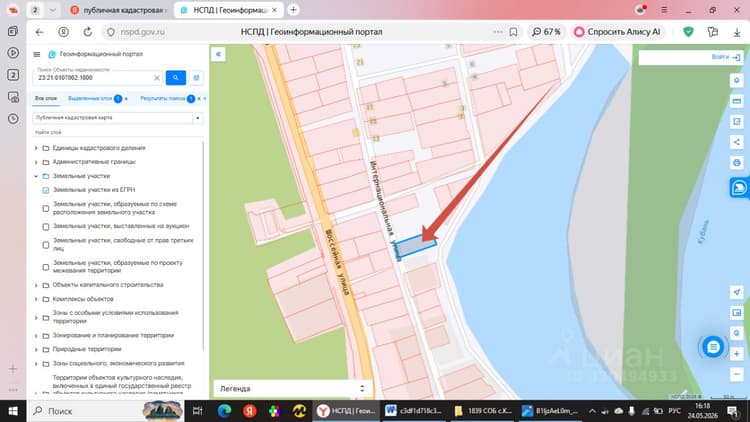Click the green shield protection icon
This screenshot has height=422, width=750.
[x=688, y=32]
